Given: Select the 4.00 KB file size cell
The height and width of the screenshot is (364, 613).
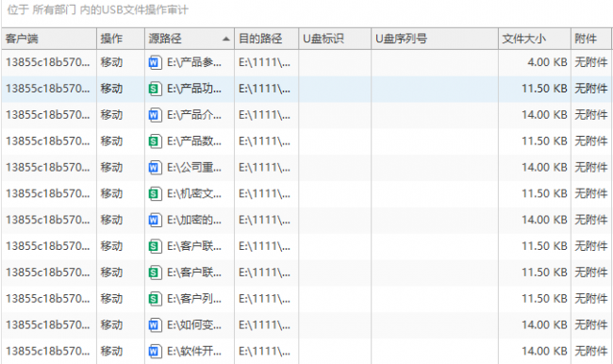Looking at the screenshot, I should click(x=547, y=62).
